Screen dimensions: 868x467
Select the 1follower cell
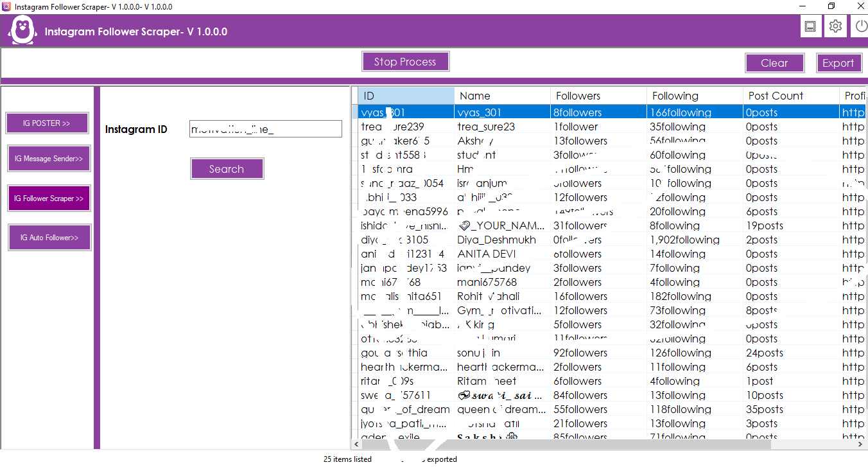point(598,127)
